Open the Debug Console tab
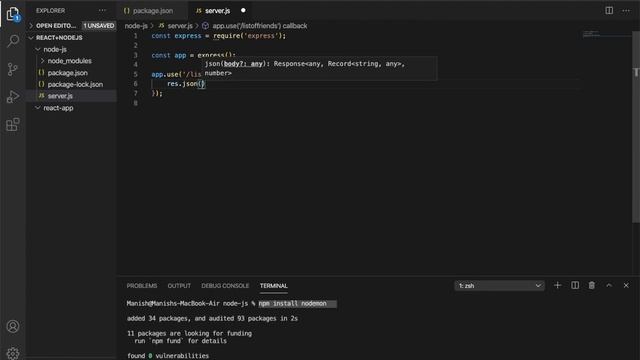 [x=225, y=286]
